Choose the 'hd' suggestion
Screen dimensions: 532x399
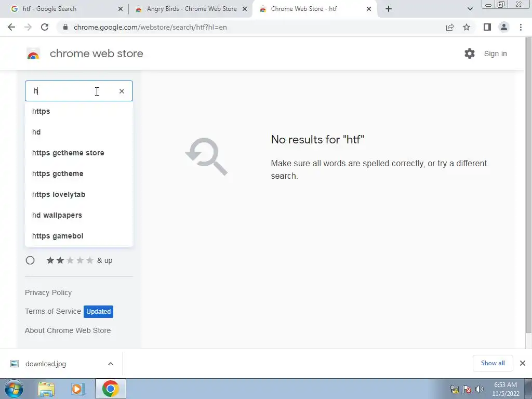pyautogui.click(x=79, y=132)
